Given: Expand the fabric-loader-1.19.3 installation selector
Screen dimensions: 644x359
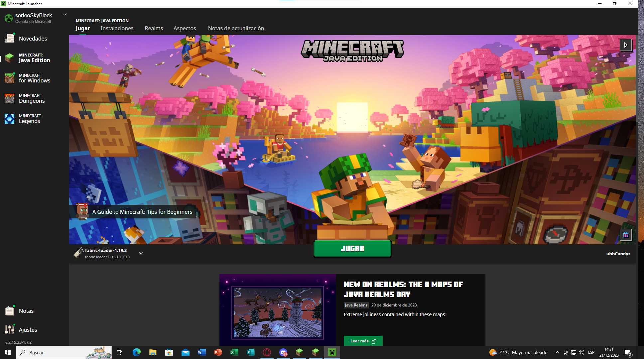Looking at the screenshot, I should pos(141,253).
